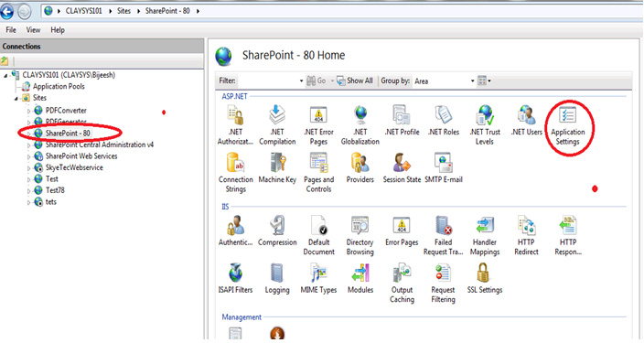Click Sites in the address breadcrumb
Viewport: 644px width, 343px height.
123,11
